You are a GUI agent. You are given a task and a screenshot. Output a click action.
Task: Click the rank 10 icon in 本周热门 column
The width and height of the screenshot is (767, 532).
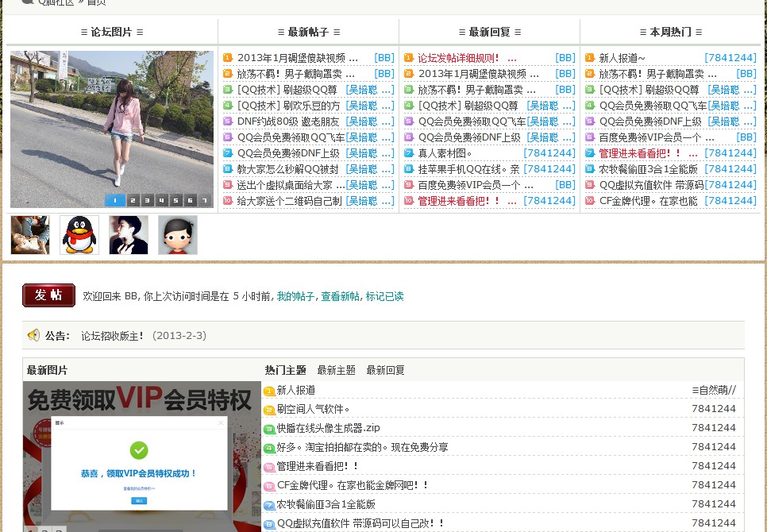(590, 201)
